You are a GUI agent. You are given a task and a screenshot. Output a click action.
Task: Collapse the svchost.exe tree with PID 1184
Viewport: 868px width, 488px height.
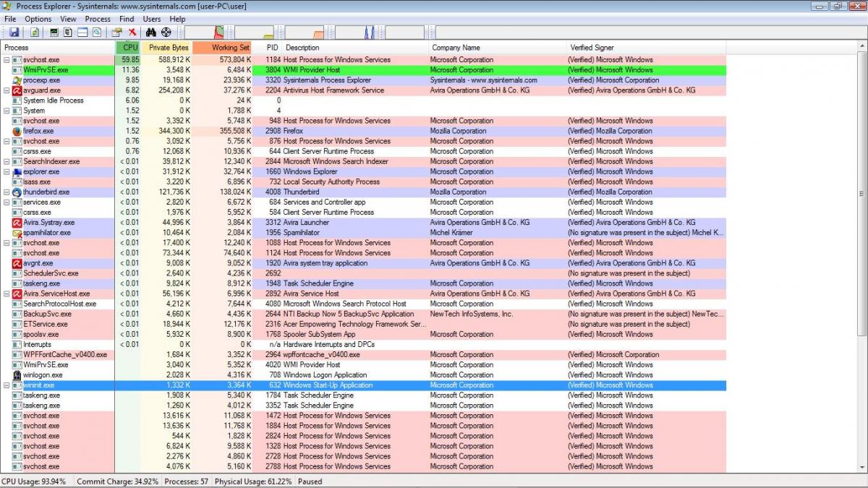click(x=7, y=60)
